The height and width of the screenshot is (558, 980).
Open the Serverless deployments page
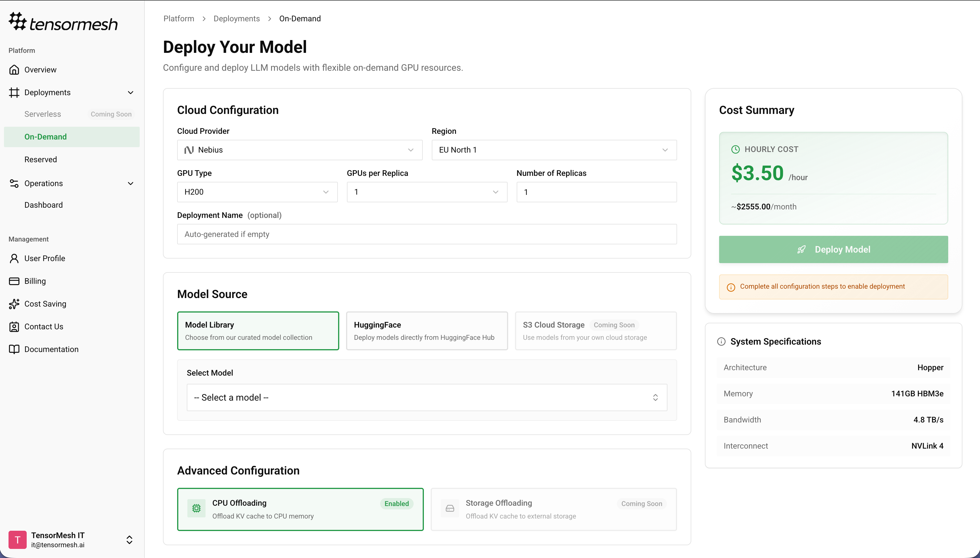point(43,114)
